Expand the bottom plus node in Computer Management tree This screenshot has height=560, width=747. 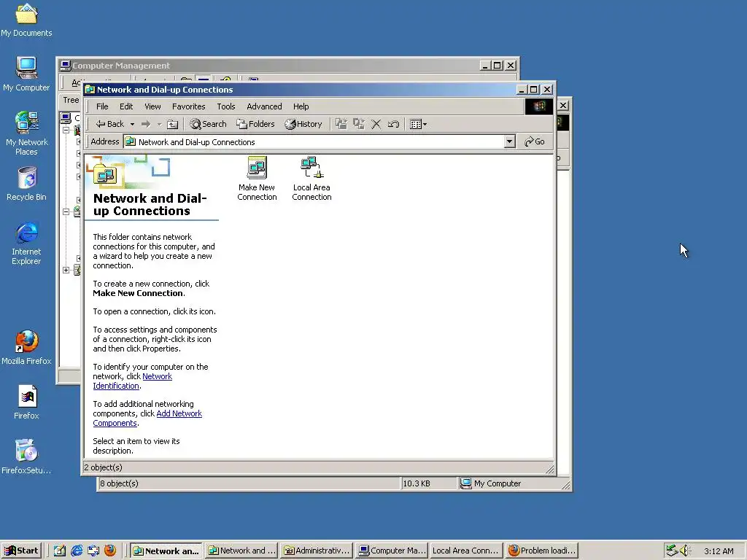66,270
